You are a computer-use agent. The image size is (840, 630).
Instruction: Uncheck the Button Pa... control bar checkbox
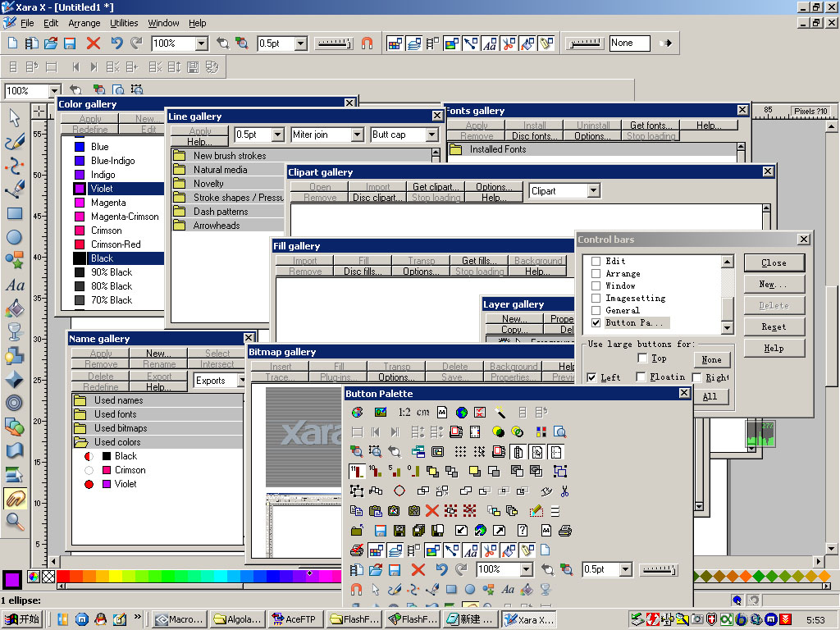(x=596, y=322)
